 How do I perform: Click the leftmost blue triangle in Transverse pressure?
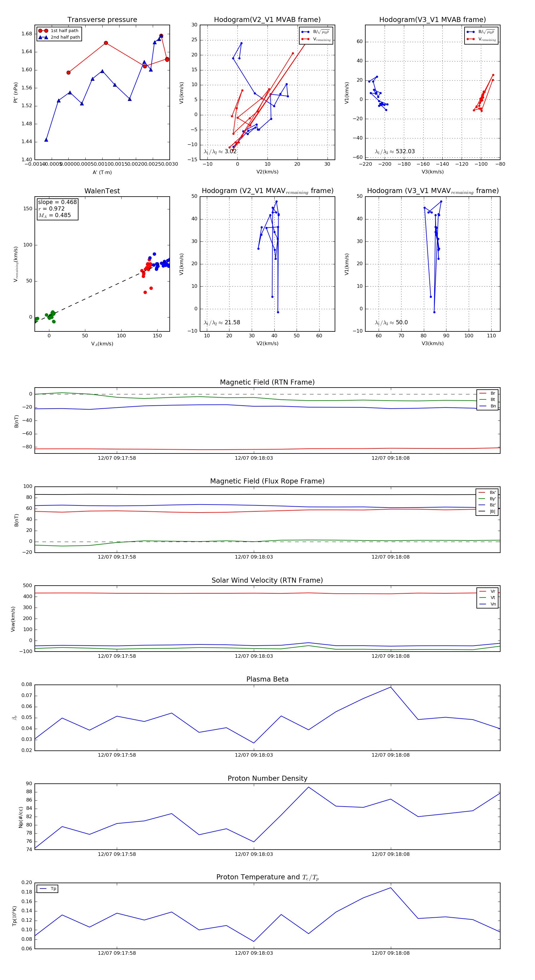[x=46, y=140]
